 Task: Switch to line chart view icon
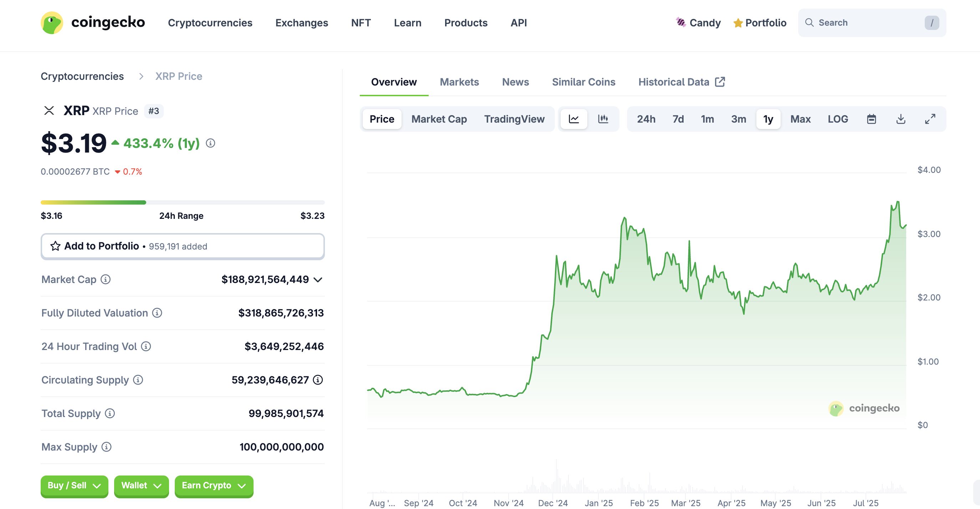(574, 119)
